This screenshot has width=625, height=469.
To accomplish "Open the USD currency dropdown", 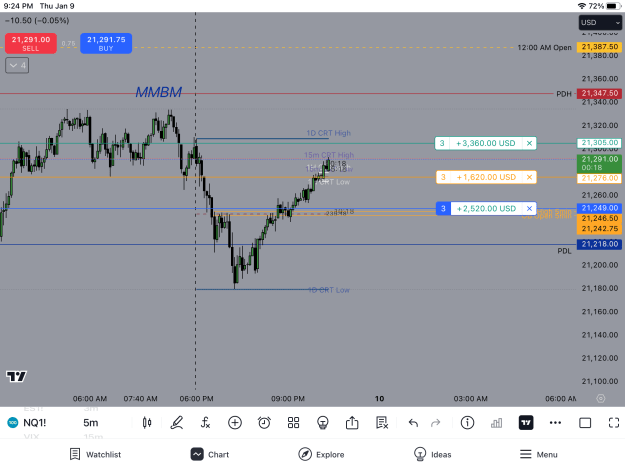I will point(600,23).
